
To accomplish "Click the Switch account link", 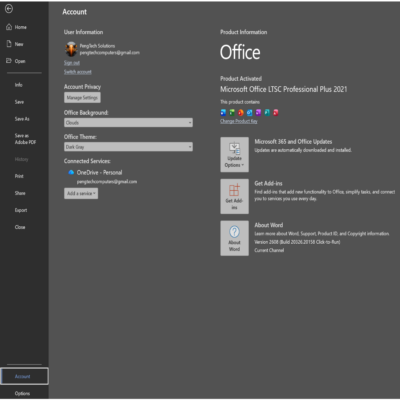I will 78,72.
